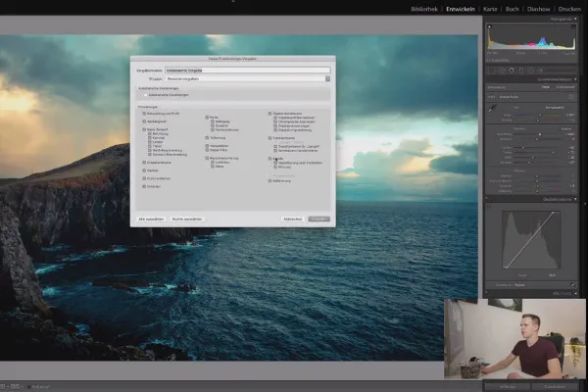The height and width of the screenshot is (392, 588).
Task: Click Alle auswählen button
Action: pyautogui.click(x=151, y=220)
